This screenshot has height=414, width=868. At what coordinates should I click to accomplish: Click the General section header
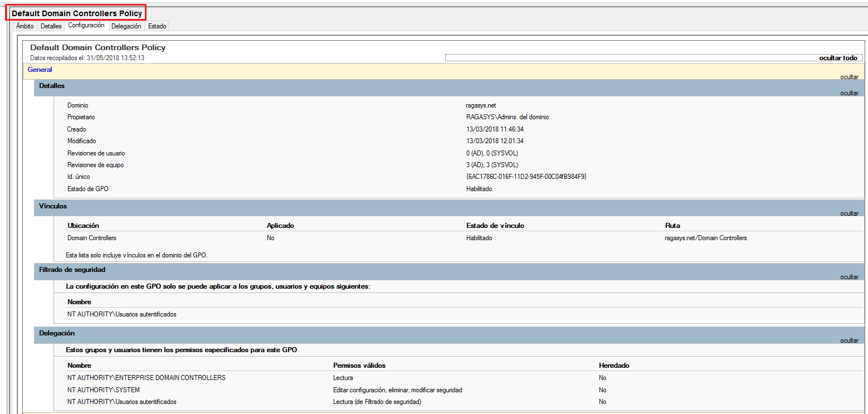tap(40, 69)
